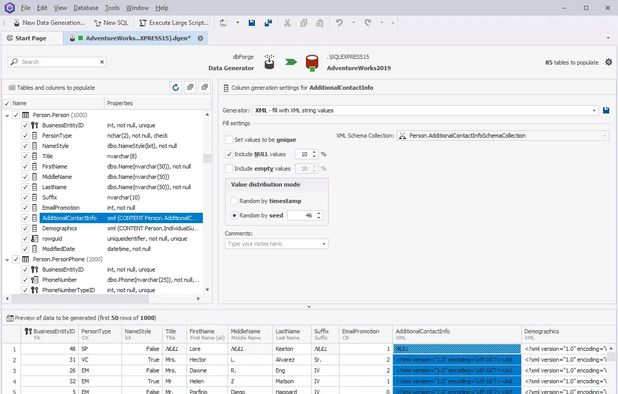Open the File menu
618x394 pixels.
pos(26,7)
